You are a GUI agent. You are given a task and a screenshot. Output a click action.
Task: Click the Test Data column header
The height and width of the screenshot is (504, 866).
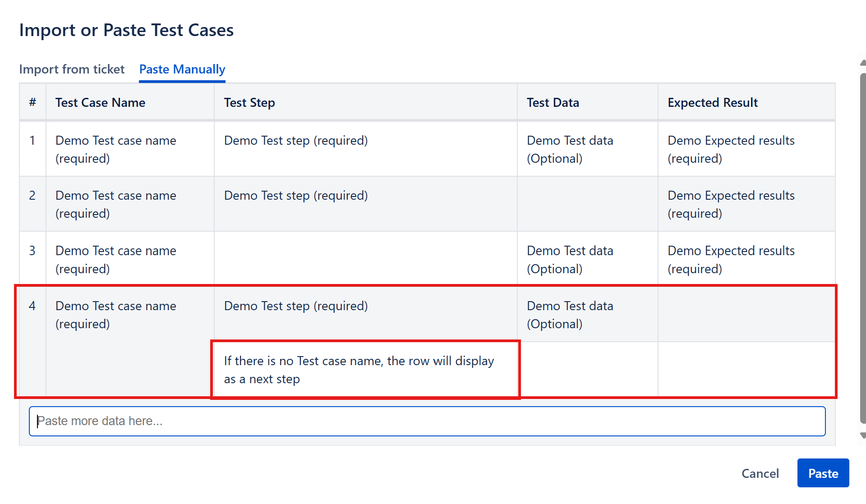[x=553, y=103]
